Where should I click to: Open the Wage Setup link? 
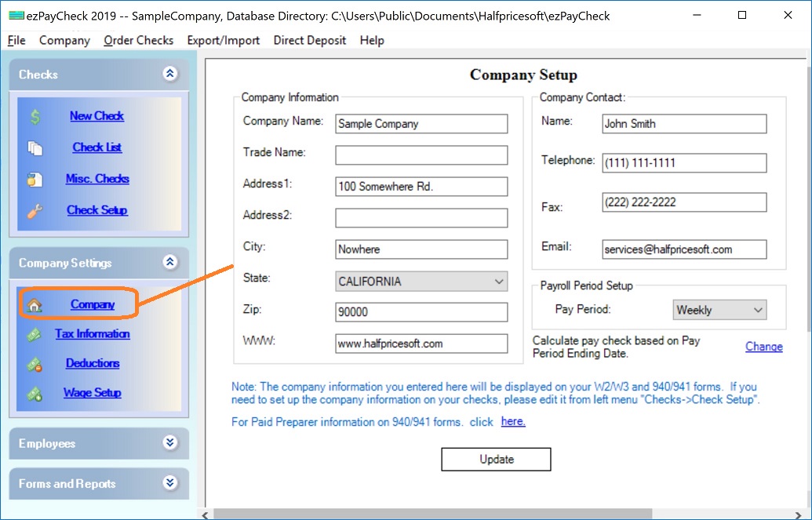pyautogui.click(x=93, y=393)
